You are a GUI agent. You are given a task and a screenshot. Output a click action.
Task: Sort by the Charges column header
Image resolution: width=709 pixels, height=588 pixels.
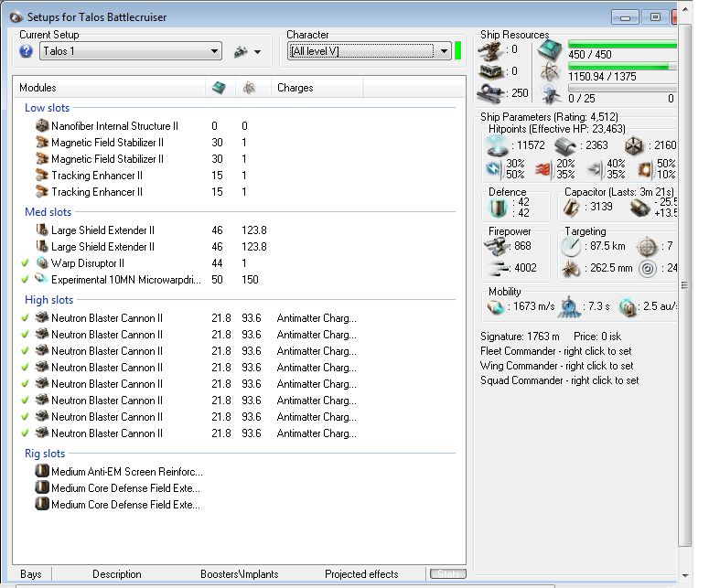[317, 87]
